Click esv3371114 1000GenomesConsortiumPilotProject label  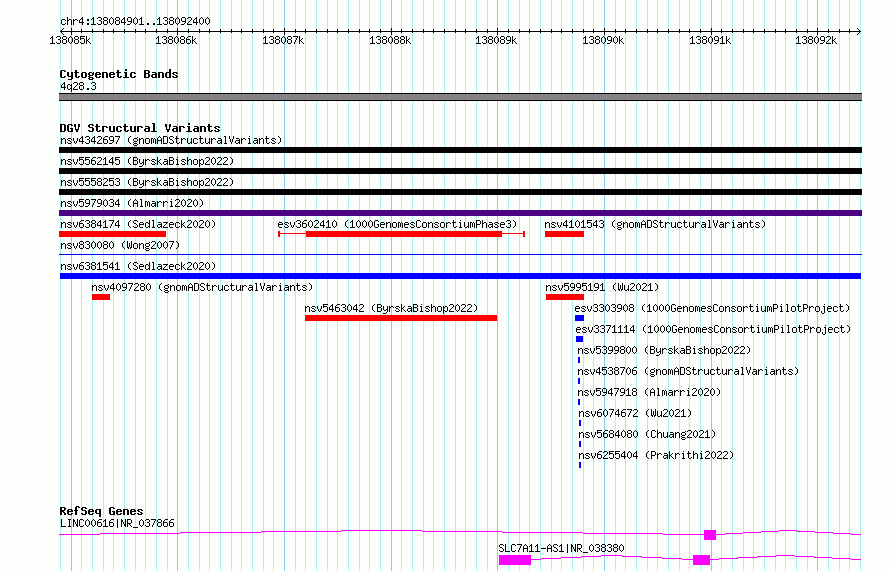point(713,329)
